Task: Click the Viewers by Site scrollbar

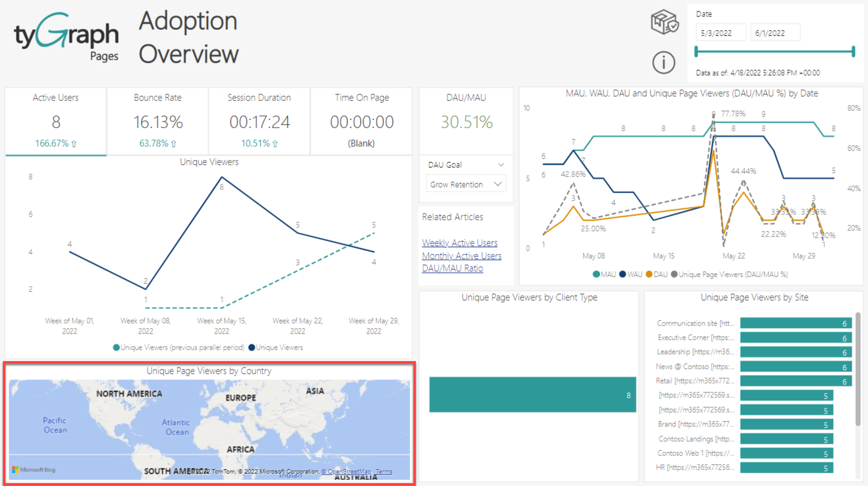Action: click(858, 369)
